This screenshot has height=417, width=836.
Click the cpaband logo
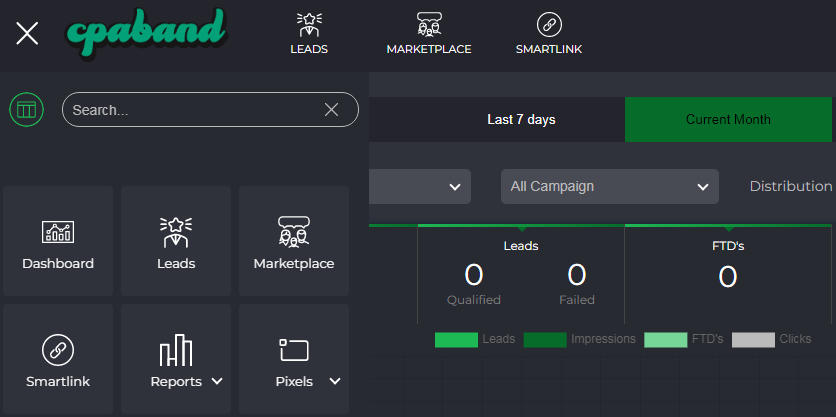pos(146,32)
